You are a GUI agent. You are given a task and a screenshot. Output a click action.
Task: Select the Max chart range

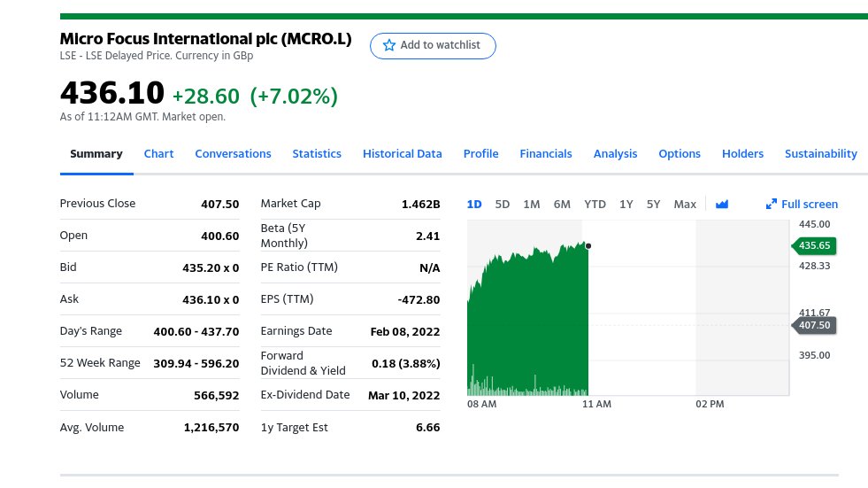pyautogui.click(x=685, y=205)
